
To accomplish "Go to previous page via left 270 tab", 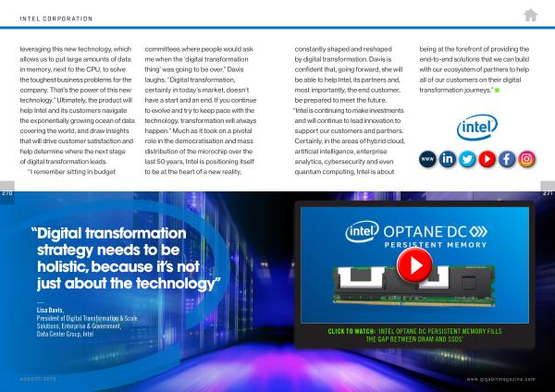I will click(7, 193).
